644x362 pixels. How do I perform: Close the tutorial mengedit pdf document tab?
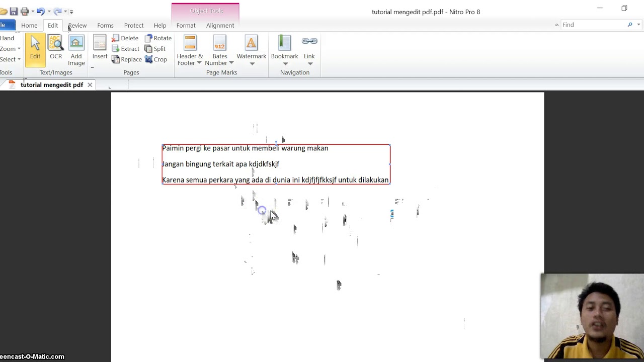pos(90,85)
